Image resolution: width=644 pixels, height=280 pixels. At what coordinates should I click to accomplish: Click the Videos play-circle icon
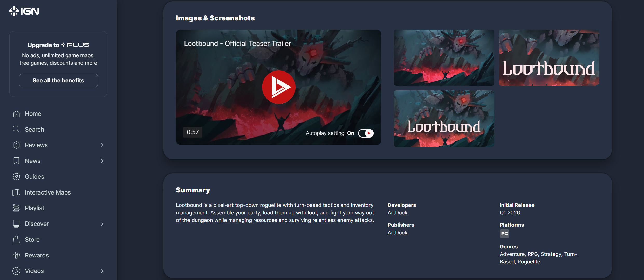[16, 271]
